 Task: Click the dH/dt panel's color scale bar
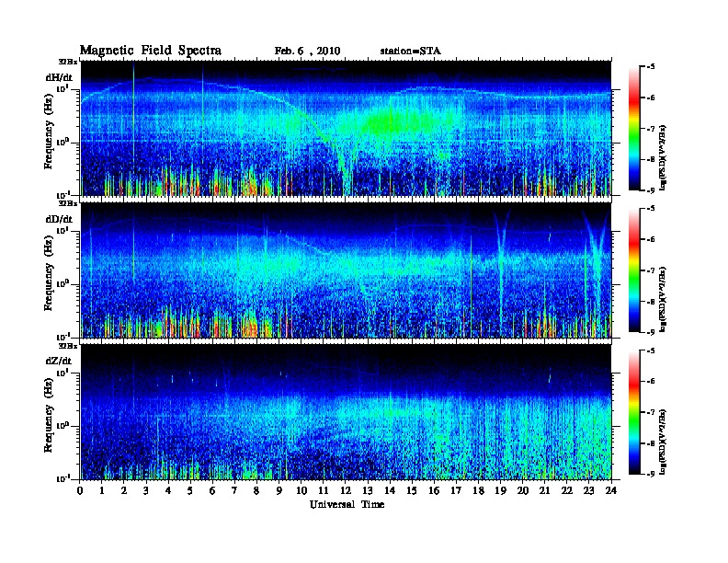[x=634, y=129]
